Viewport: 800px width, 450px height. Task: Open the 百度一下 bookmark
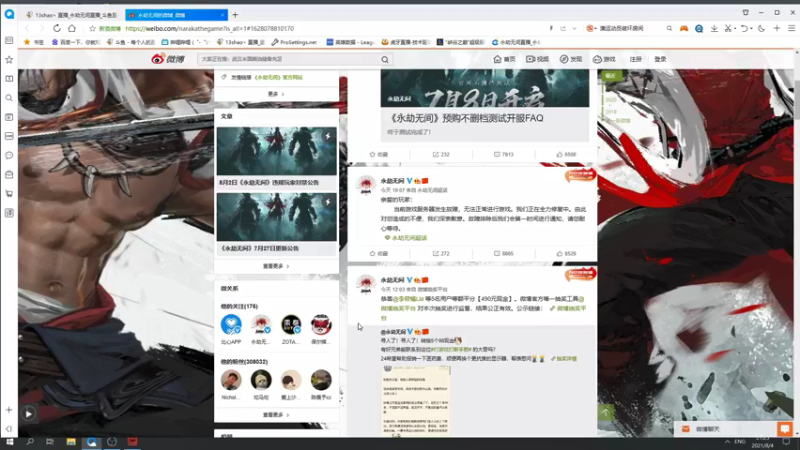tap(76, 42)
